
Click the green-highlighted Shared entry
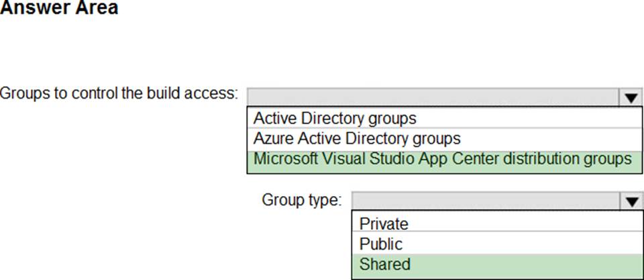[385, 265]
